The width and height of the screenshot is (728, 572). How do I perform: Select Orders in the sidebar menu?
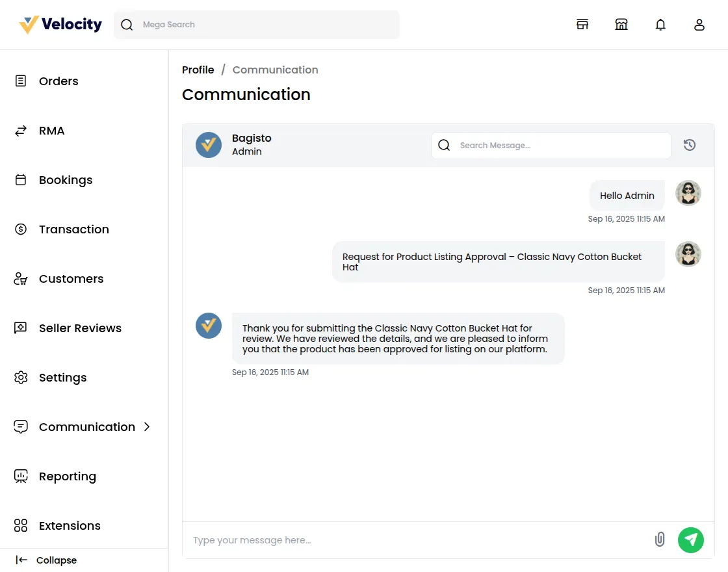point(58,81)
